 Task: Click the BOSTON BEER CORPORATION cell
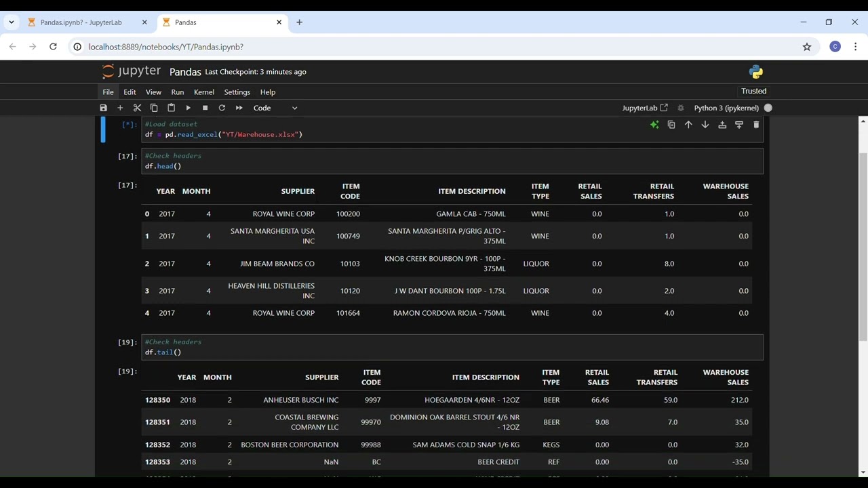coord(290,445)
